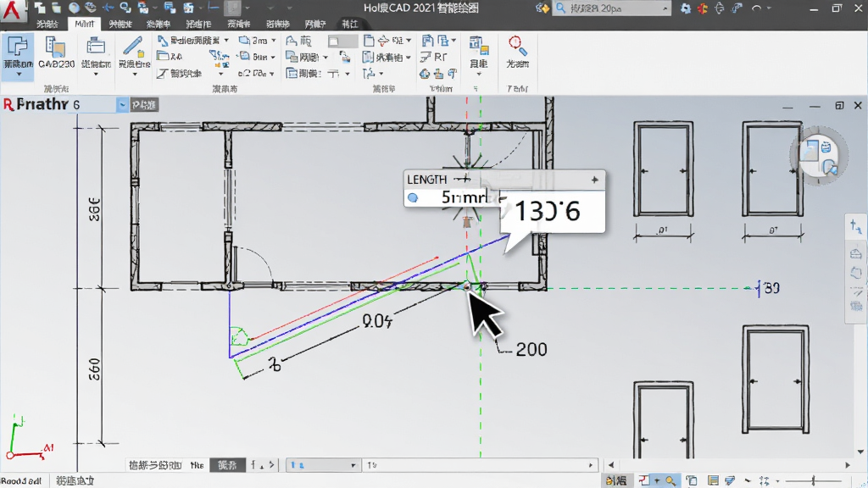Expand the Fmathr 6 document title dropdown
868x488 pixels.
point(122,104)
